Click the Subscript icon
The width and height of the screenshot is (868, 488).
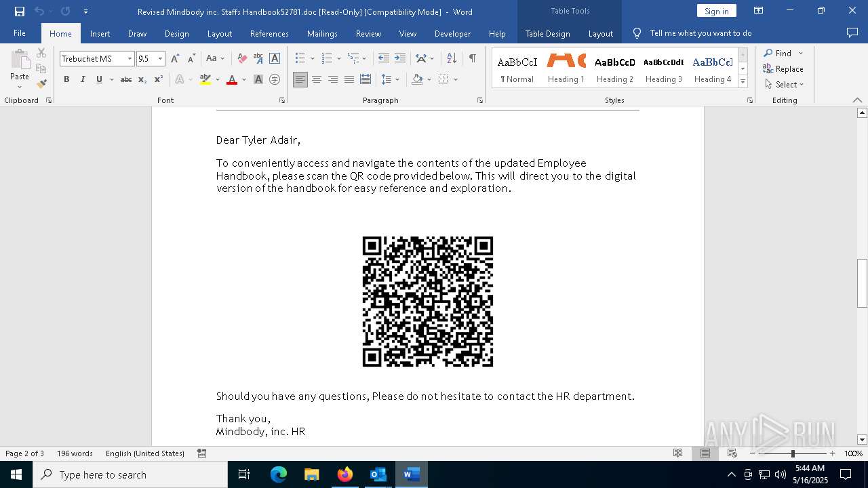click(x=142, y=79)
